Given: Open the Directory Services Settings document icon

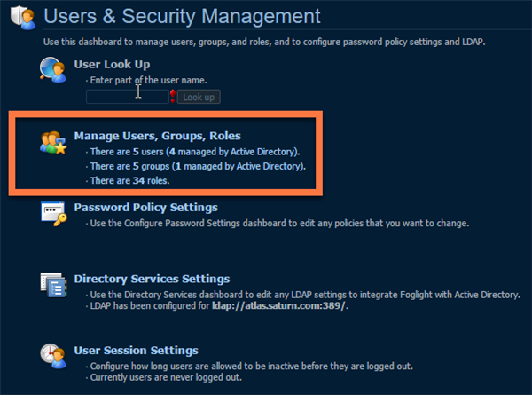Looking at the screenshot, I should (53, 285).
